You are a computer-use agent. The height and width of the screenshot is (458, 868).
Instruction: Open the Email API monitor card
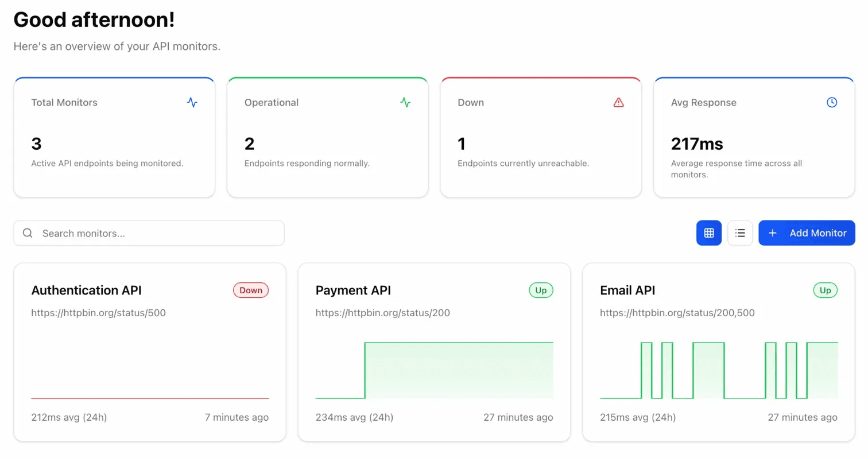click(718, 351)
